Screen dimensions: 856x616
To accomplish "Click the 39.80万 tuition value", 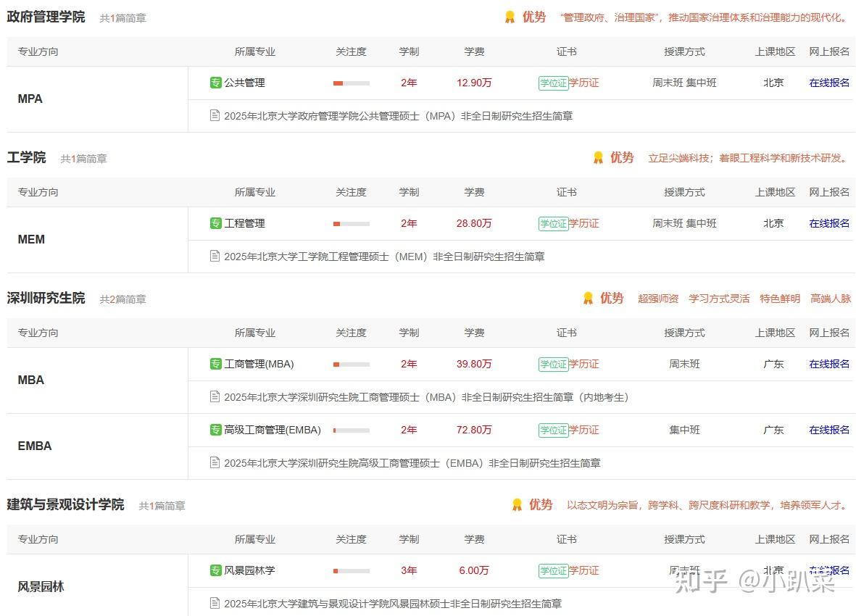I will [x=474, y=364].
